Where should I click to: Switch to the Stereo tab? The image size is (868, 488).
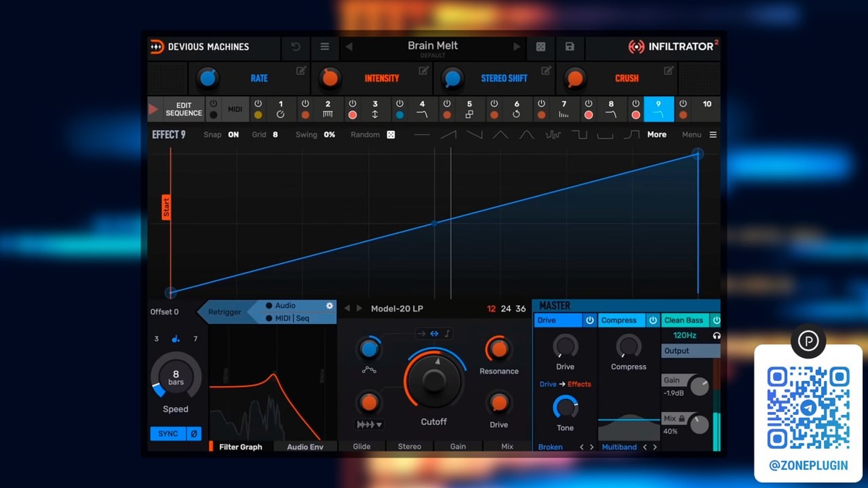409,447
